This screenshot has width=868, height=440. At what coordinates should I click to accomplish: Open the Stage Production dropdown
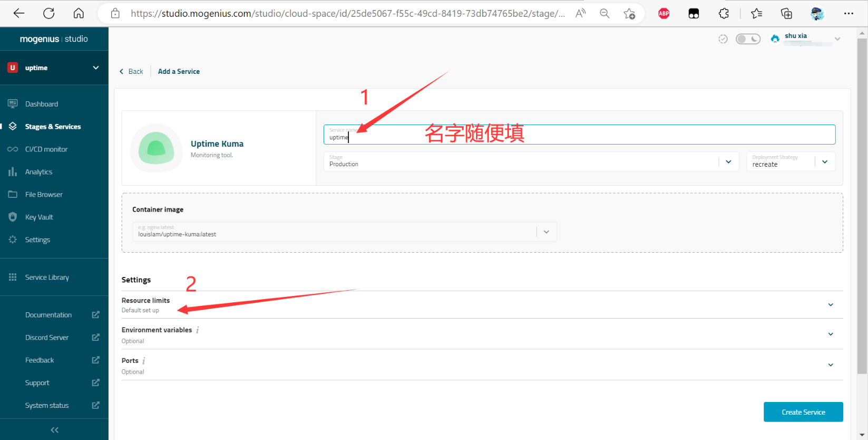(728, 162)
